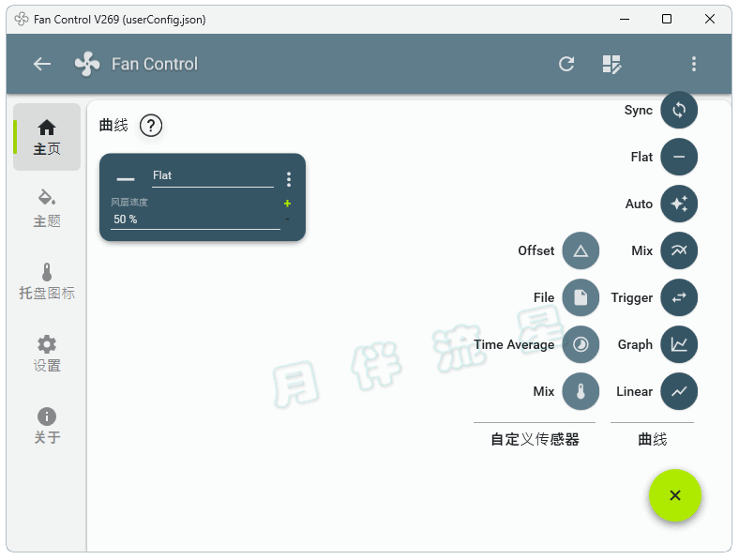Edit the Flat curve name field
This screenshot has height=560, width=739.
[213, 176]
